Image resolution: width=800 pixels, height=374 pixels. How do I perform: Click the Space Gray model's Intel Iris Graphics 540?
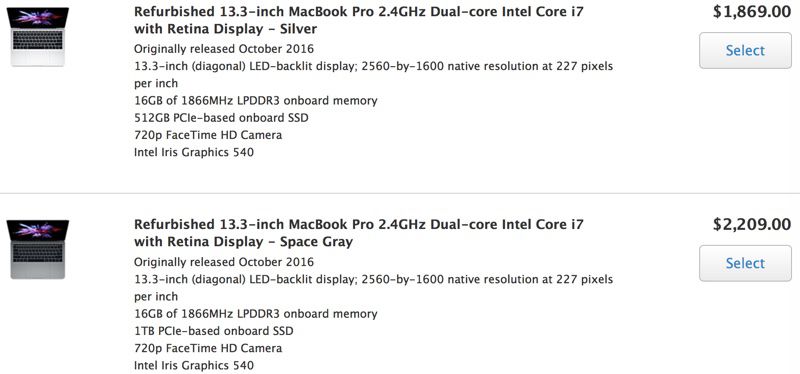(194, 365)
